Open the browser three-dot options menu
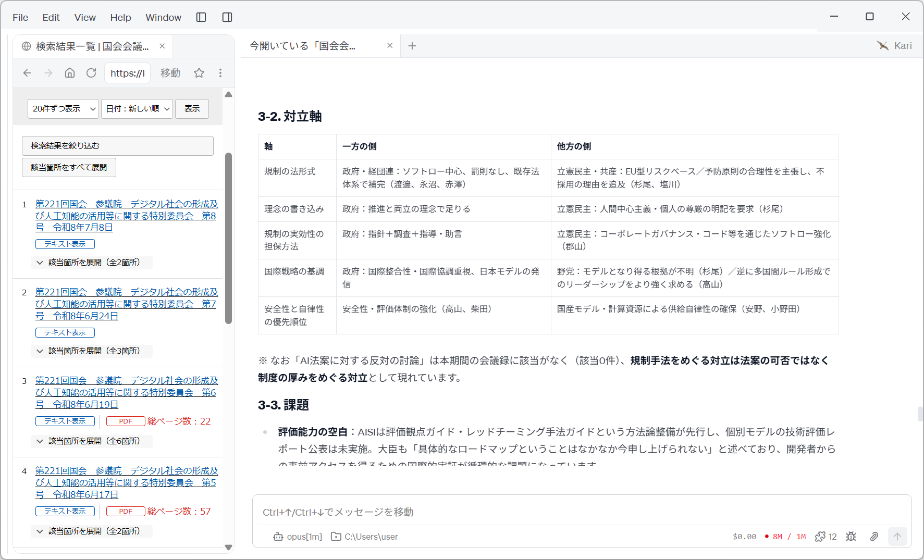924x560 pixels. [x=220, y=73]
